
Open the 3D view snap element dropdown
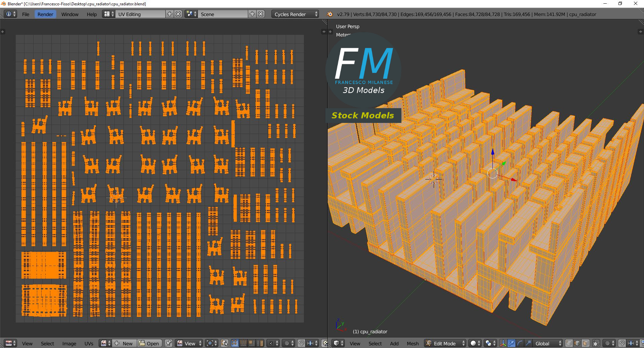tap(633, 343)
